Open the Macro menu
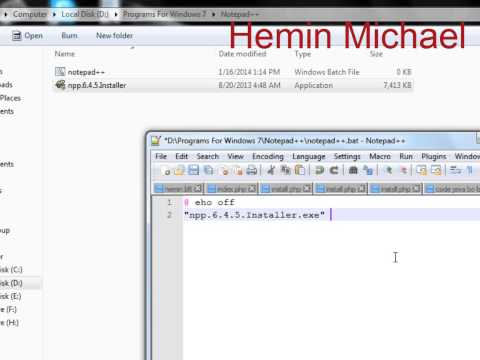 [x=380, y=156]
